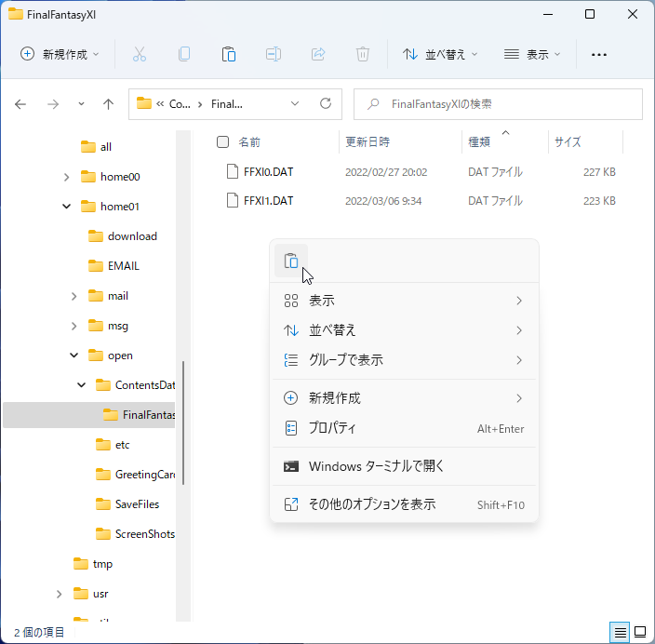Collapse the home01 tree folder
The image size is (655, 644).
pyautogui.click(x=66, y=207)
